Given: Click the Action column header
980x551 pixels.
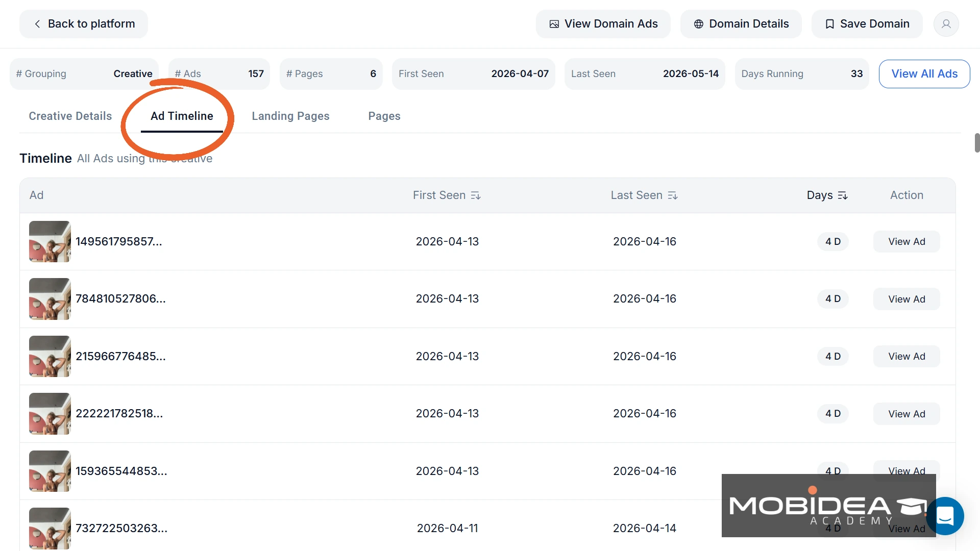Looking at the screenshot, I should pos(906,195).
